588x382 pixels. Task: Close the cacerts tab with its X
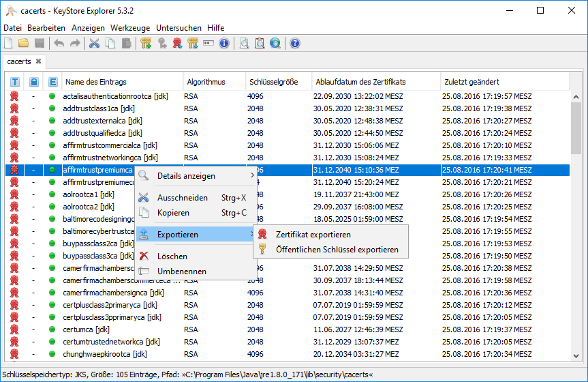[38, 61]
